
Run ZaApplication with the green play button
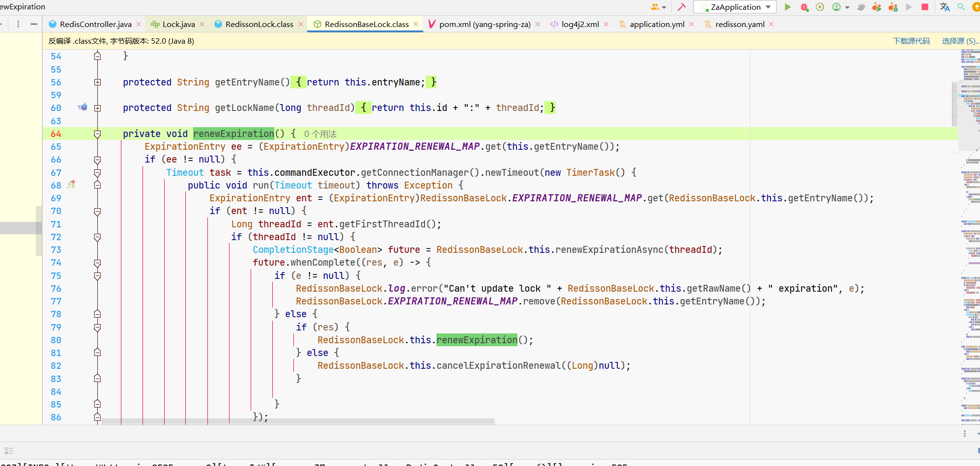pyautogui.click(x=788, y=7)
